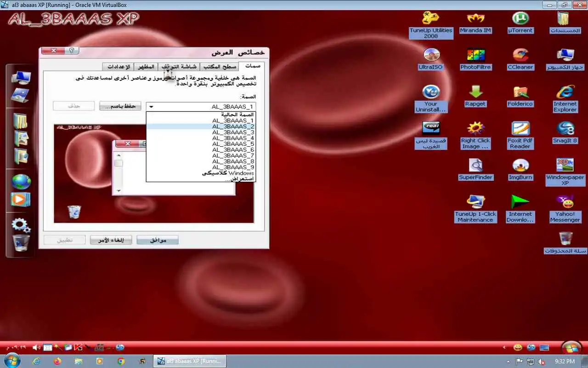The height and width of the screenshot is (368, 588).
Task: Open TuneUp 1-Click Maintenance icon
Action: pos(475,209)
